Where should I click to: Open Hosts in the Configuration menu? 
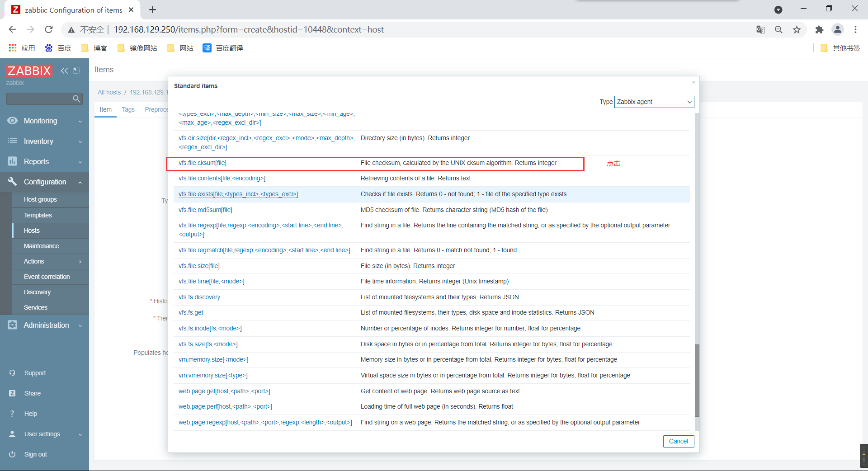[x=32, y=231]
